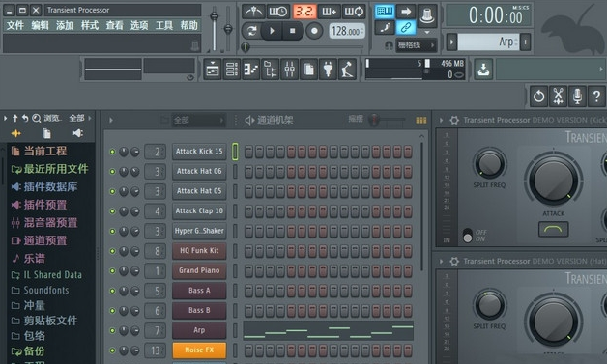This screenshot has height=364, width=607.
Task: Toggle typing keyboard to piano icon
Action: [x=385, y=12]
